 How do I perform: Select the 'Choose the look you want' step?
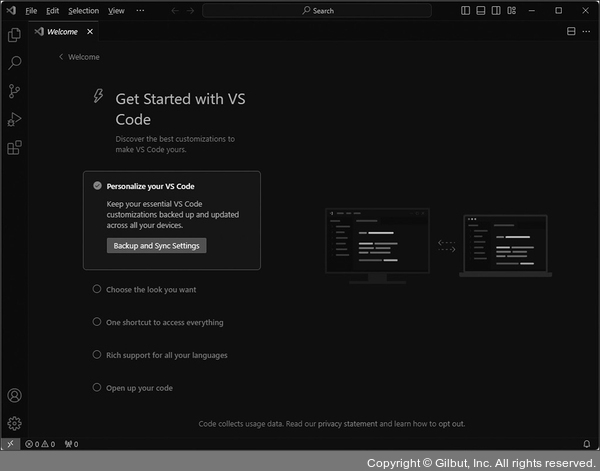coord(150,290)
